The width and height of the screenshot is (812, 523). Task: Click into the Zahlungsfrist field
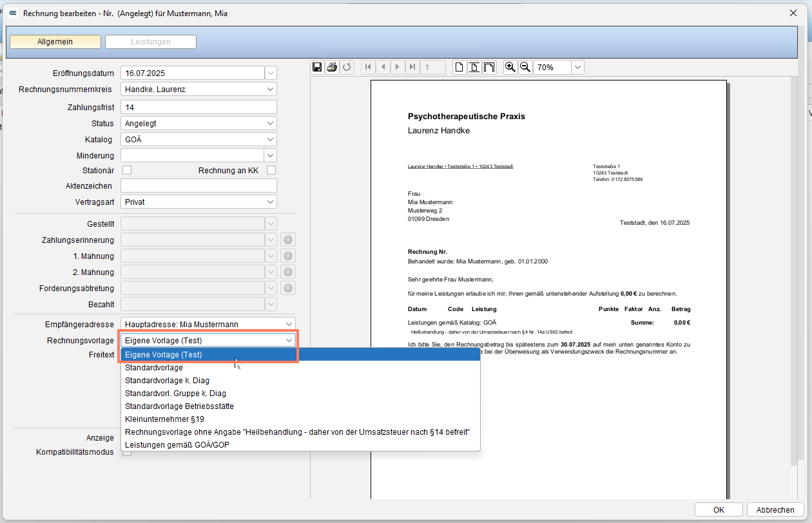tap(198, 107)
